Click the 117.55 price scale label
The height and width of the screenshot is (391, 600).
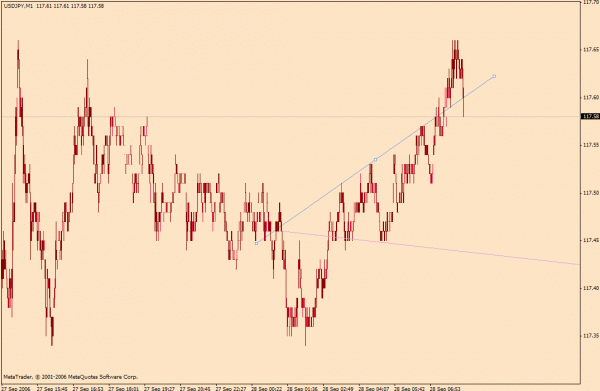coord(591,145)
